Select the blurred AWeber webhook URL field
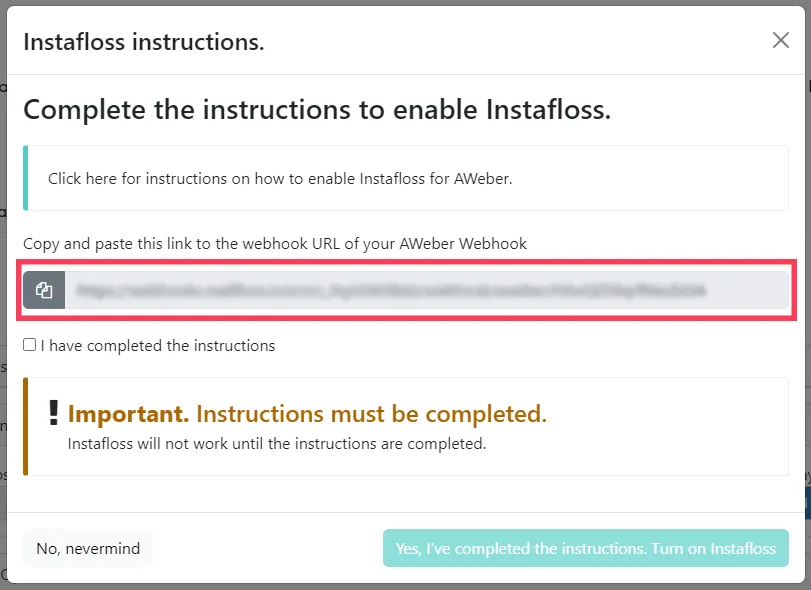The height and width of the screenshot is (590, 811). [x=427, y=290]
